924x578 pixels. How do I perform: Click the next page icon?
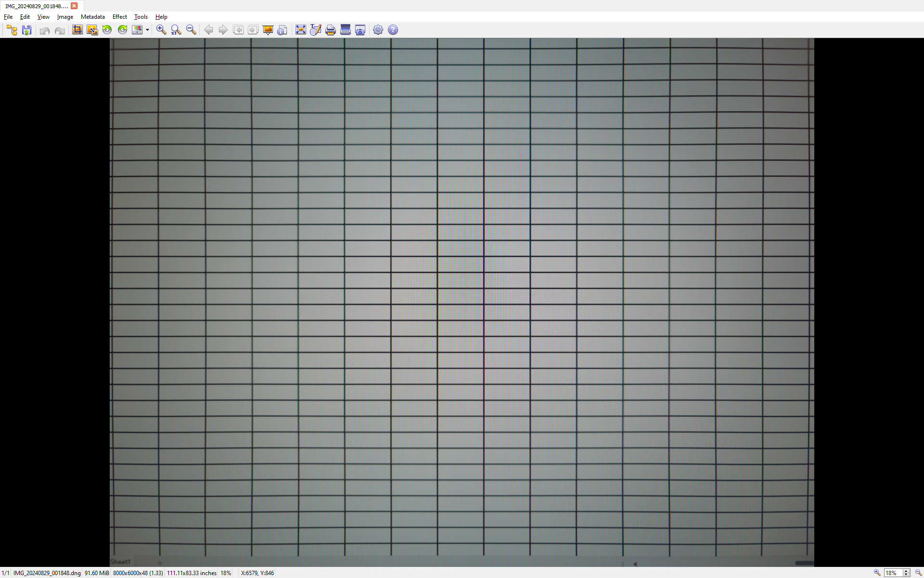253,30
